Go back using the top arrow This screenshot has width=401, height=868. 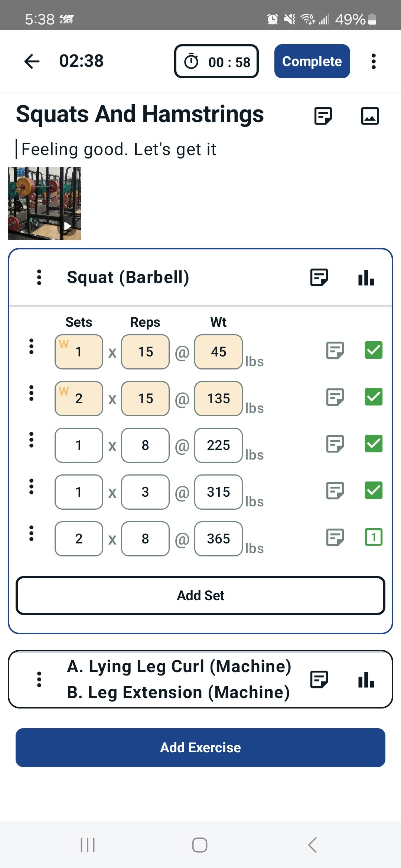[32, 61]
